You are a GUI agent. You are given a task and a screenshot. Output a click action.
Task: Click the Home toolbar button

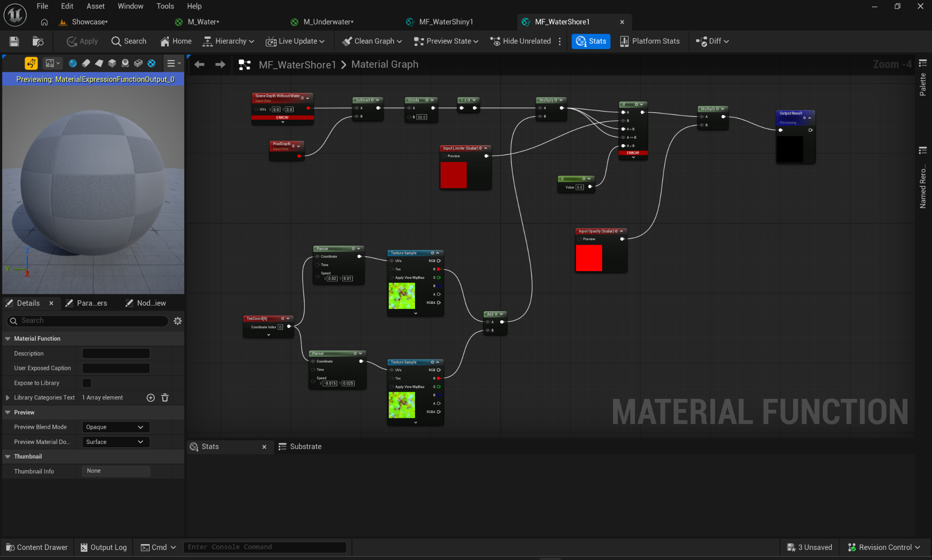click(x=176, y=41)
